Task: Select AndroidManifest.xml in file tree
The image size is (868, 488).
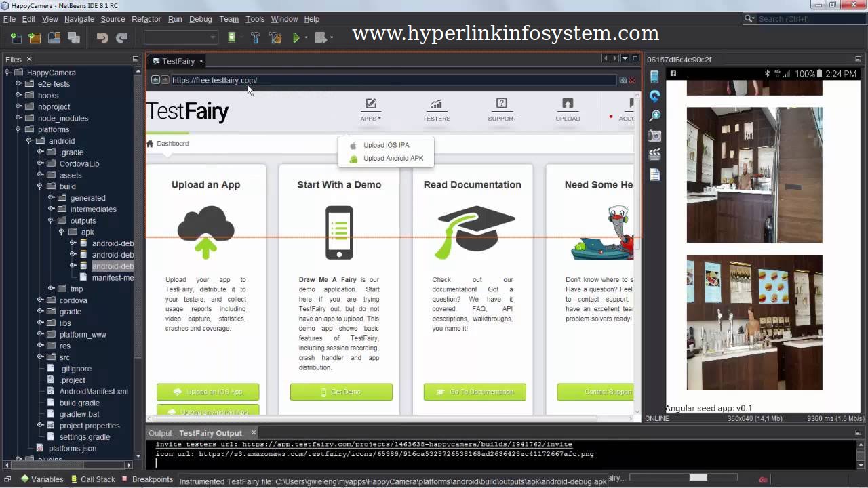Action: pyautogui.click(x=94, y=392)
